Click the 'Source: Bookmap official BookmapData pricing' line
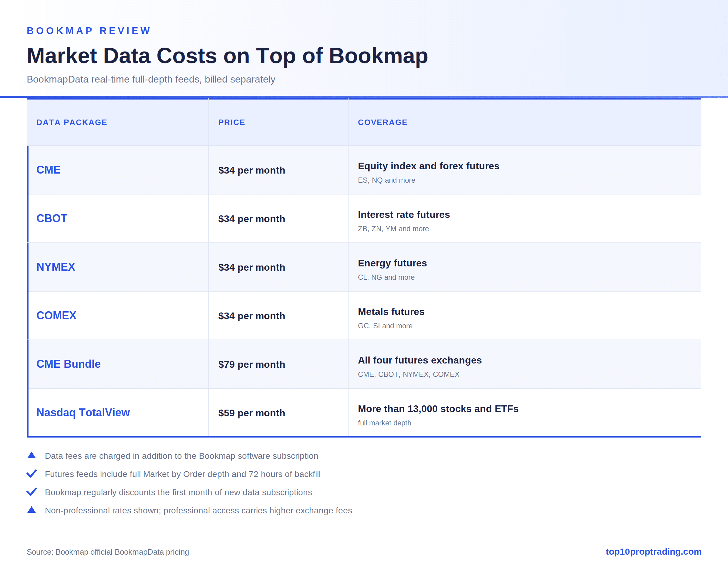This screenshot has height=568, width=728. tap(108, 552)
